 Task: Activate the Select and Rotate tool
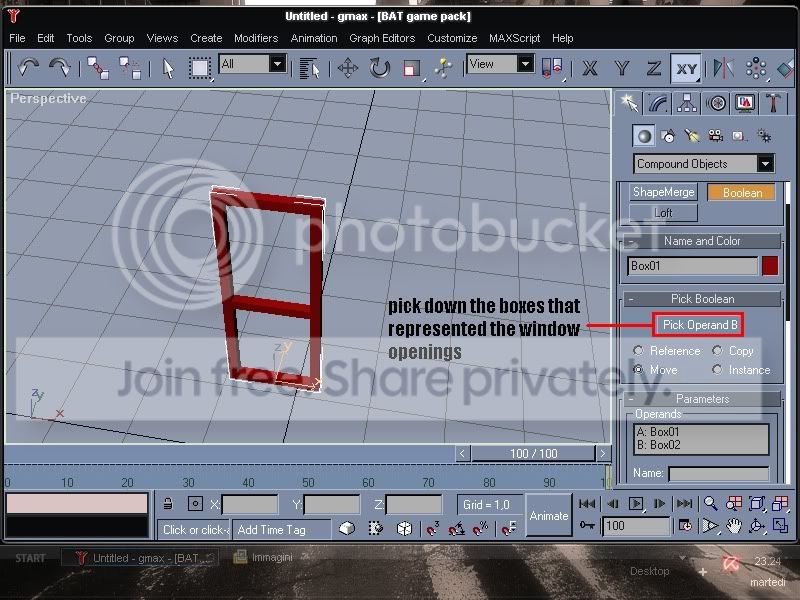pos(380,68)
